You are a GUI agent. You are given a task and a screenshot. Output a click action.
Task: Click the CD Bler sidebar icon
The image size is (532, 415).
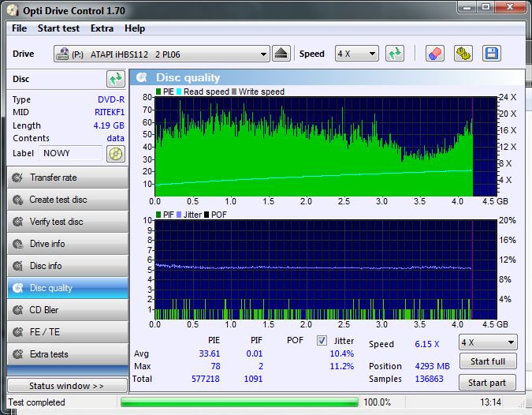(x=17, y=310)
